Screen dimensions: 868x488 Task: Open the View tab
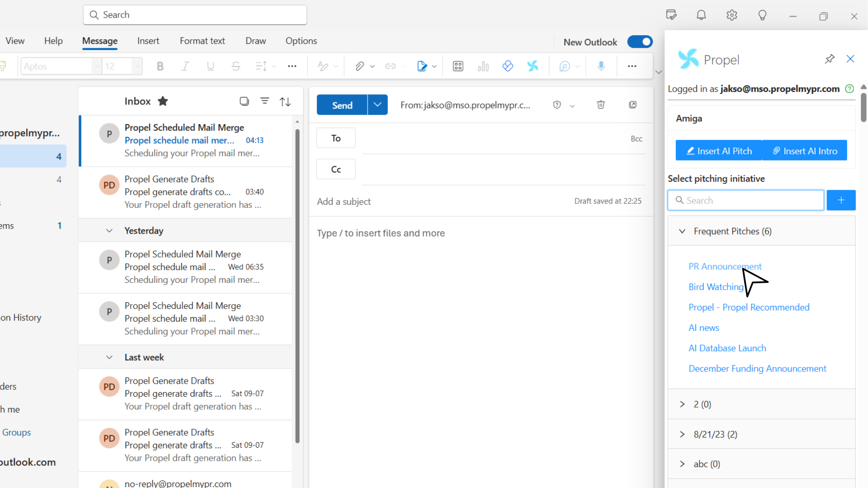coord(15,41)
